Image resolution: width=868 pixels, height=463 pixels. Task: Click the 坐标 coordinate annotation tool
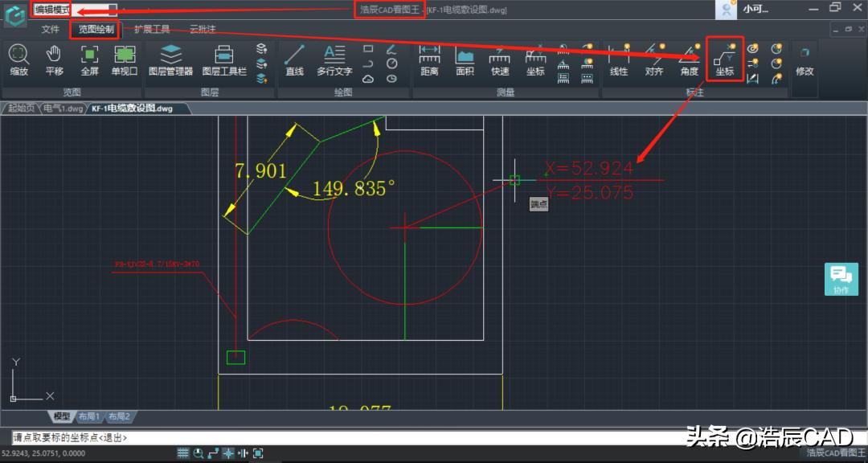click(725, 60)
